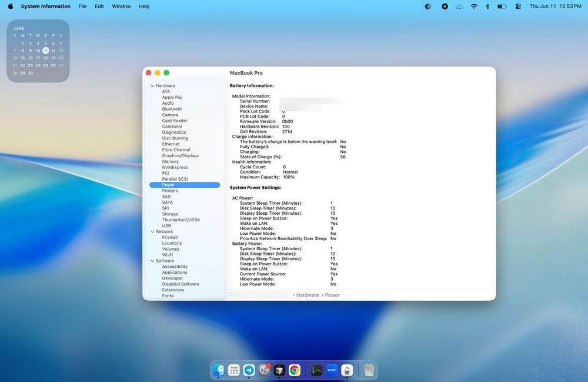
Task: Click the Wi-Fi status icon
Action: (x=474, y=6)
